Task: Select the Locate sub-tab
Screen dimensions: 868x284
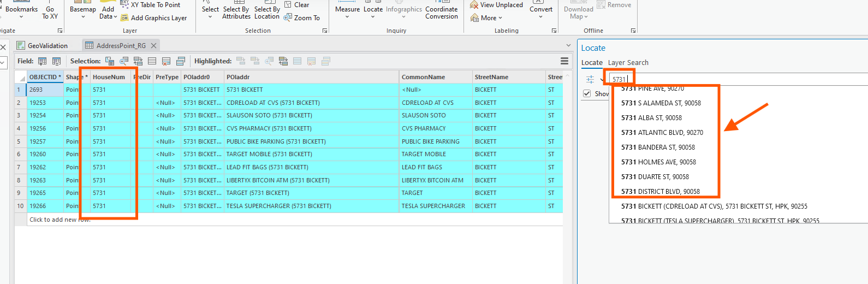Action: click(592, 63)
